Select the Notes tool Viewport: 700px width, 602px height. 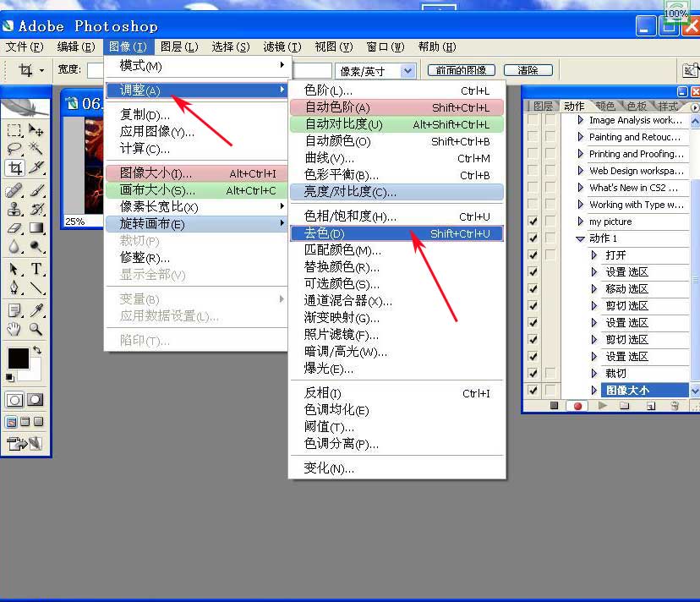(x=14, y=310)
